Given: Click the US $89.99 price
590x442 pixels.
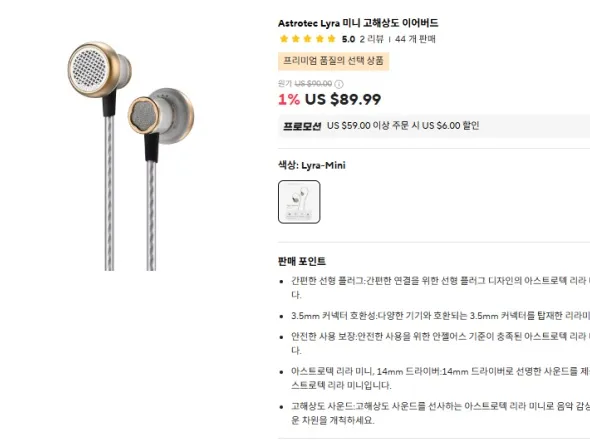Looking at the screenshot, I should (343, 99).
